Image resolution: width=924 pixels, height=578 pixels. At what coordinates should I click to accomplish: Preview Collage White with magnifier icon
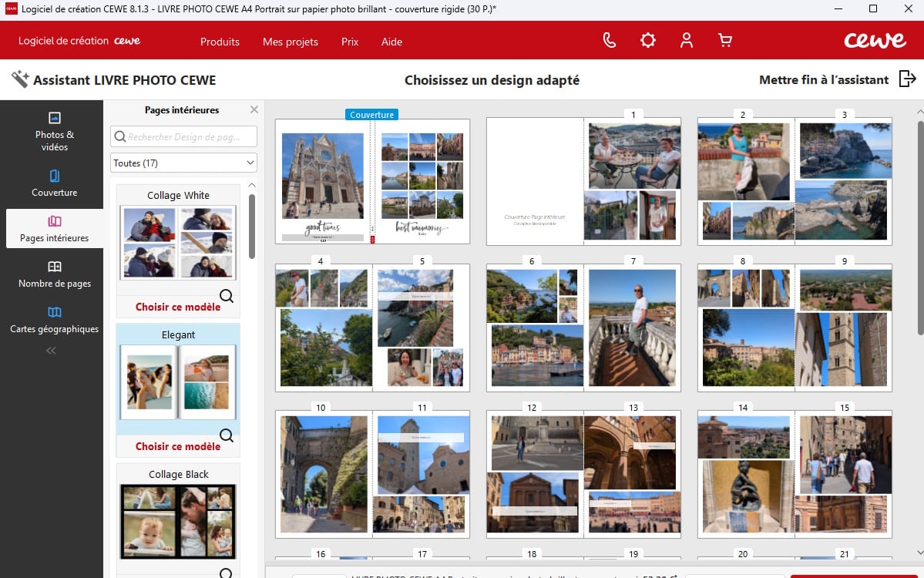pyautogui.click(x=227, y=296)
